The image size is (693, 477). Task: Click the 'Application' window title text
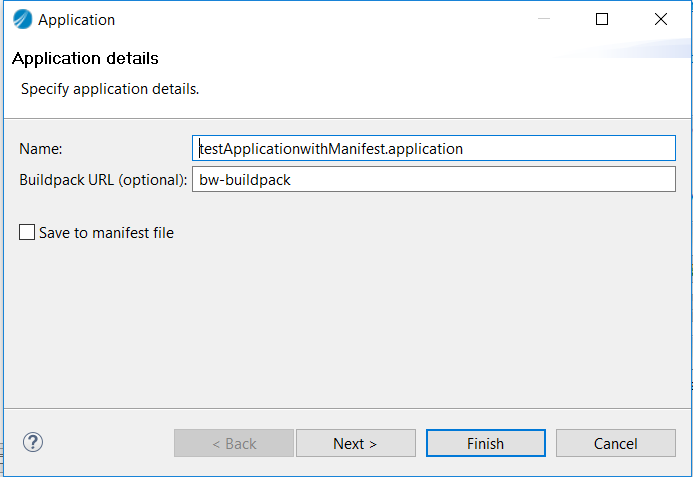(x=76, y=20)
